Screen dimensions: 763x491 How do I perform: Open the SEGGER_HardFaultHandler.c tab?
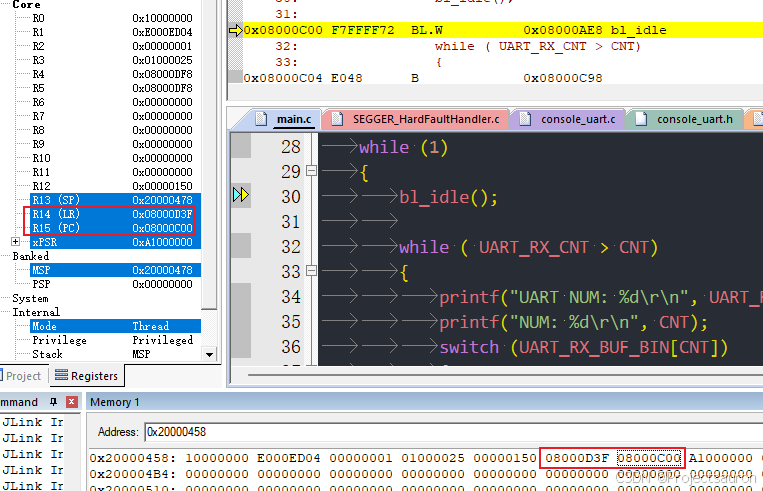coord(424,119)
